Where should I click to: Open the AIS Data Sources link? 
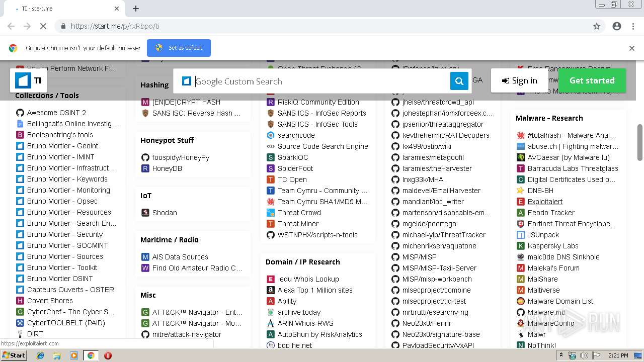click(180, 257)
